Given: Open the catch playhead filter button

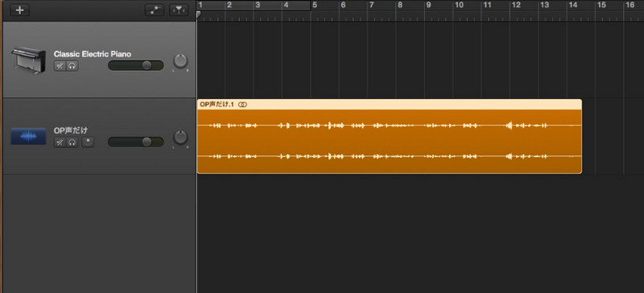Looking at the screenshot, I should (x=179, y=10).
